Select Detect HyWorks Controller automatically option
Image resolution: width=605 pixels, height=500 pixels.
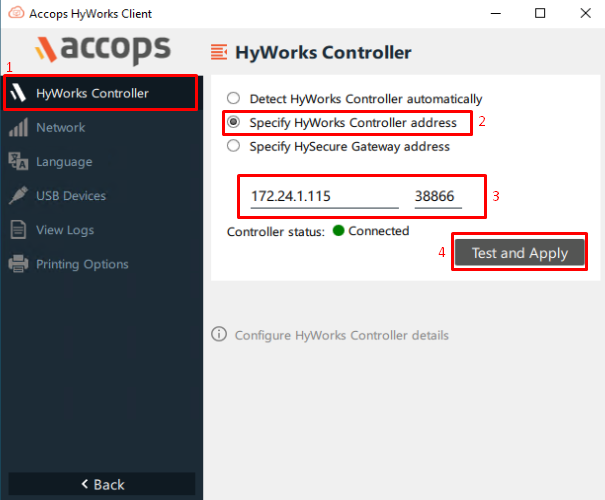click(x=234, y=99)
